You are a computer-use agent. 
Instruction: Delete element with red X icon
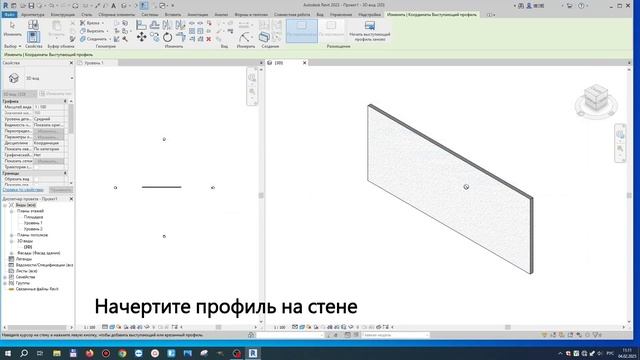pyautogui.click(x=209, y=39)
